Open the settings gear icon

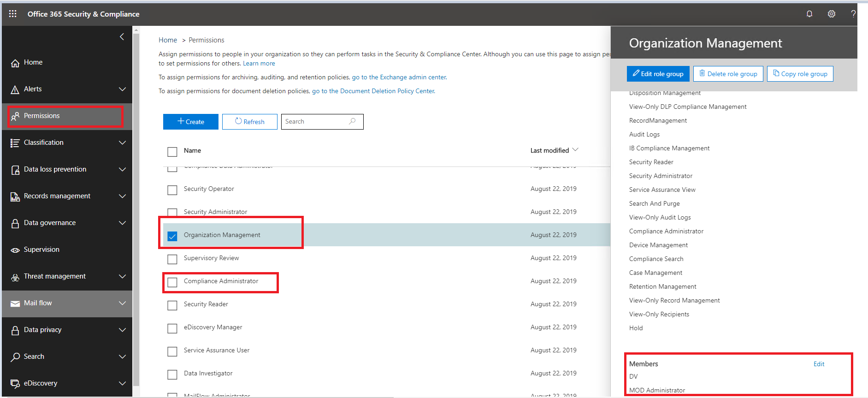coord(832,14)
